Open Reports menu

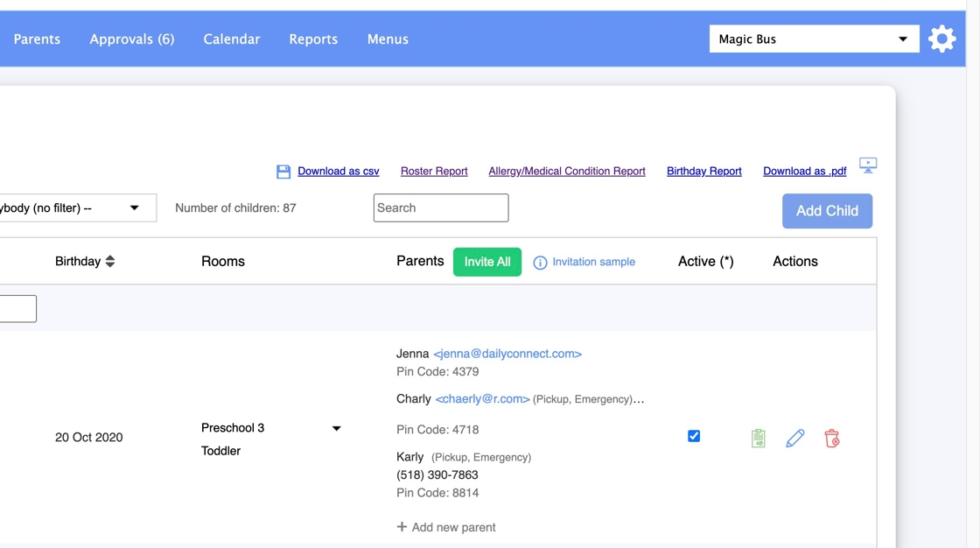(313, 39)
